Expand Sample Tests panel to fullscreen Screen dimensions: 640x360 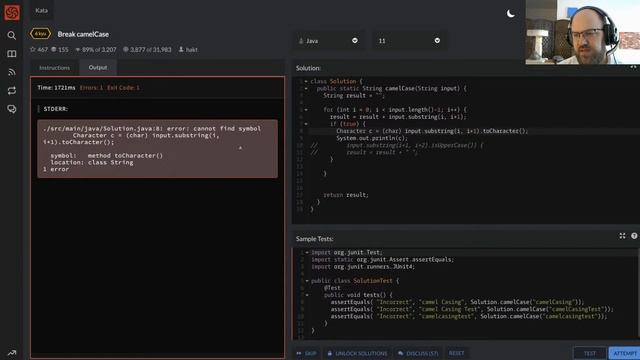(x=622, y=236)
